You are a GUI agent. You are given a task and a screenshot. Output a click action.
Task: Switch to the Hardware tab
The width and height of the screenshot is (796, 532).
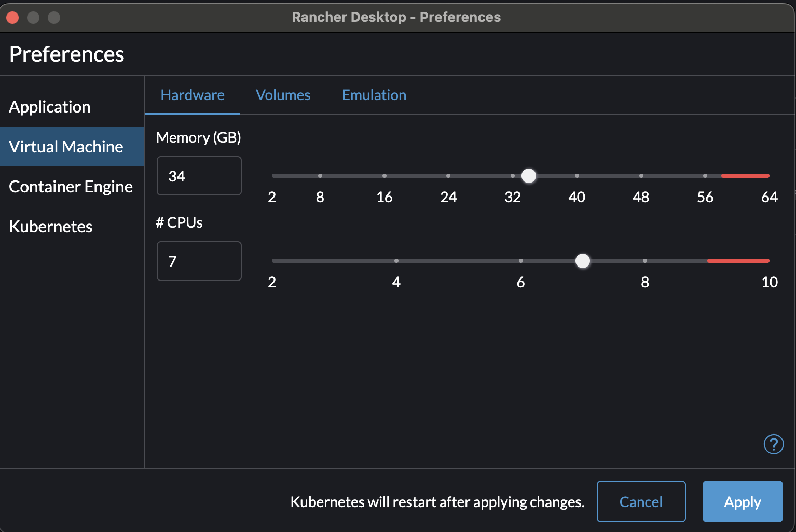pos(193,95)
